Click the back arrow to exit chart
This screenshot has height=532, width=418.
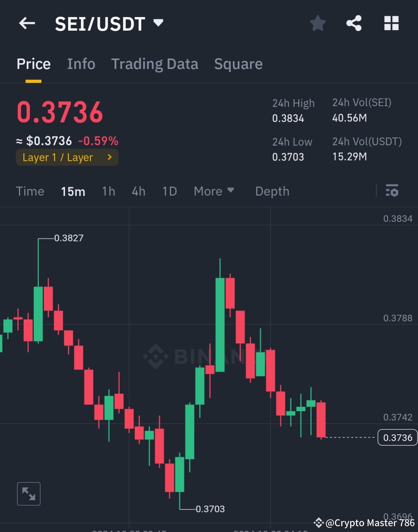tap(26, 23)
